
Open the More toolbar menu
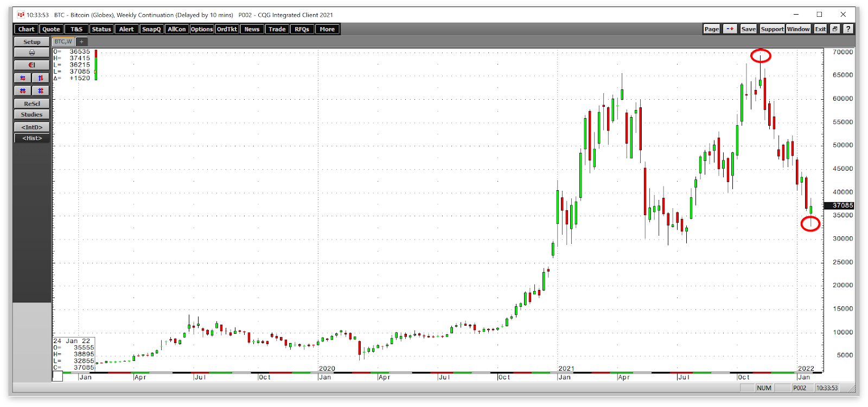327,29
